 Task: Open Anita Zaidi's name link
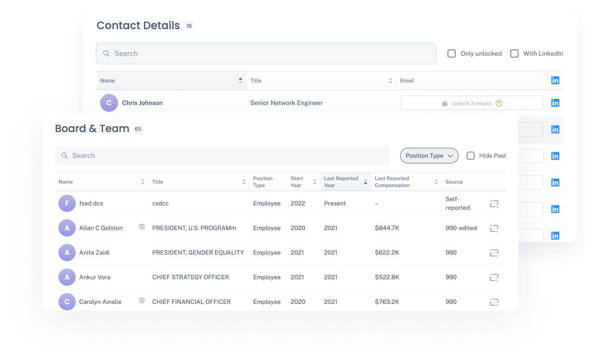94,253
